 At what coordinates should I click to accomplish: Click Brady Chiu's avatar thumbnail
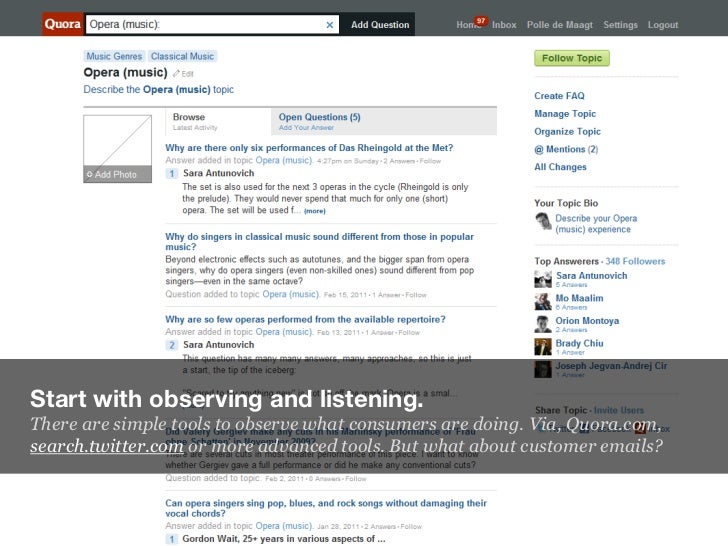click(x=543, y=347)
